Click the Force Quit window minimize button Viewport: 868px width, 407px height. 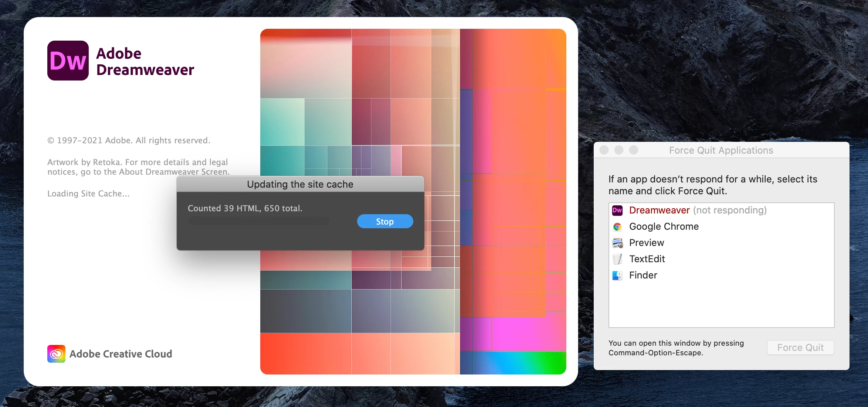coord(619,150)
